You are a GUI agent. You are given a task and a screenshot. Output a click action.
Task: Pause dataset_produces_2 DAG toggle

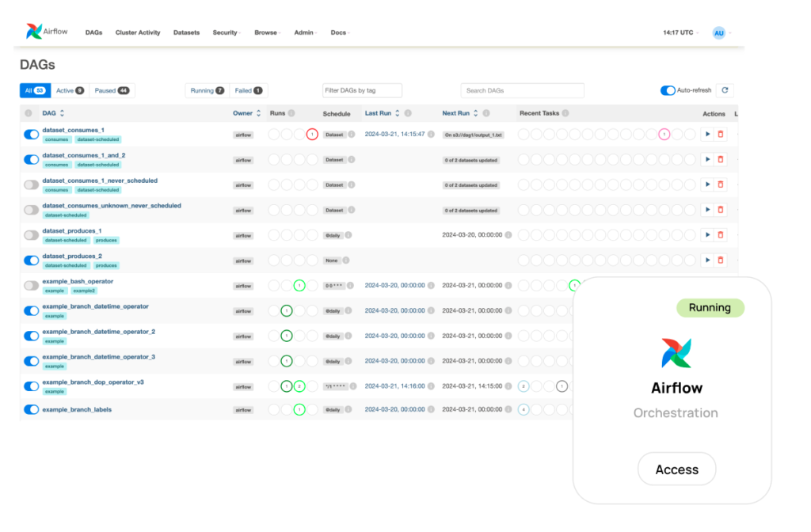[x=32, y=260]
